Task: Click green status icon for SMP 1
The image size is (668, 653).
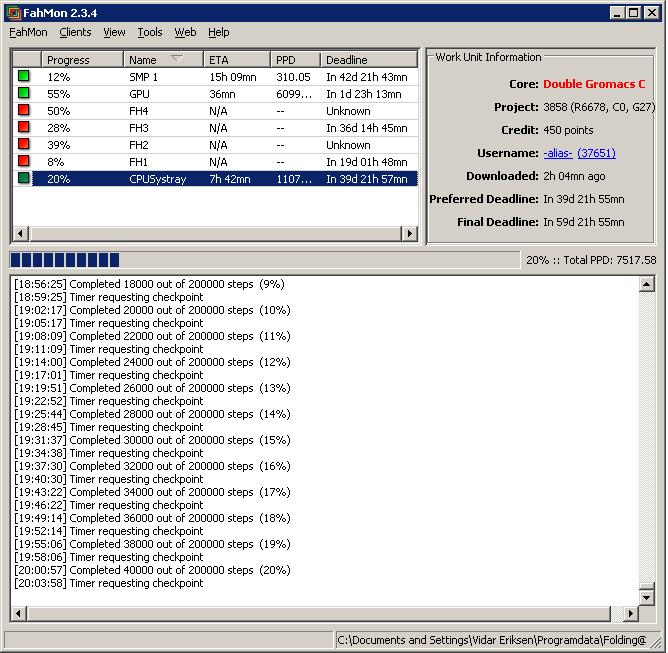Action: [24, 76]
